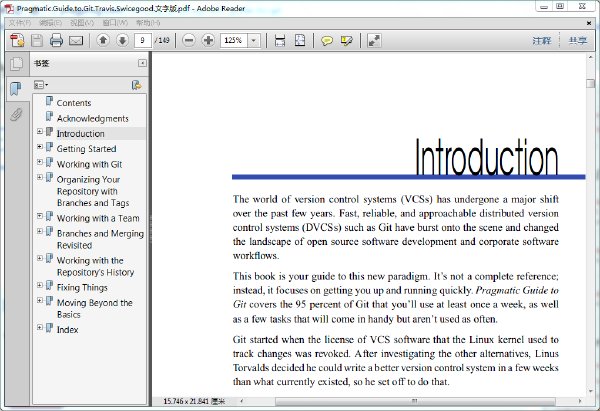
Task: Open the Acknowledgments bookmark
Action: pos(93,119)
